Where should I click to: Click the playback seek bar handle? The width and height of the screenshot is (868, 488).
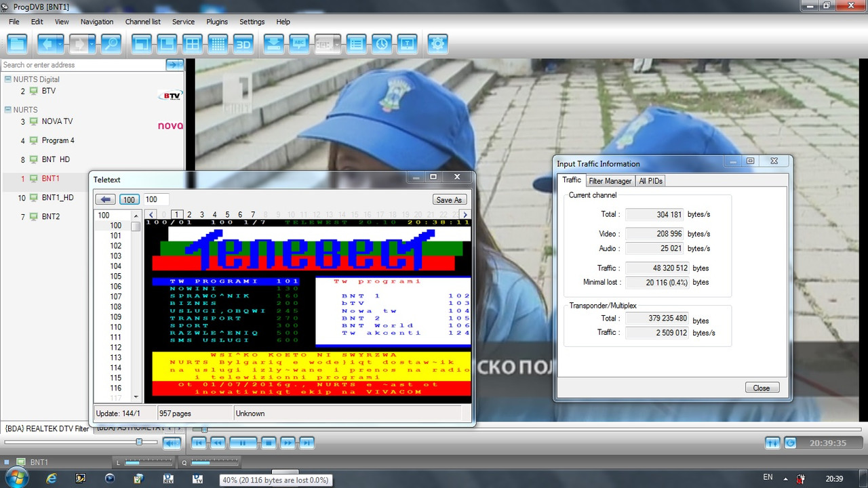[x=204, y=428]
